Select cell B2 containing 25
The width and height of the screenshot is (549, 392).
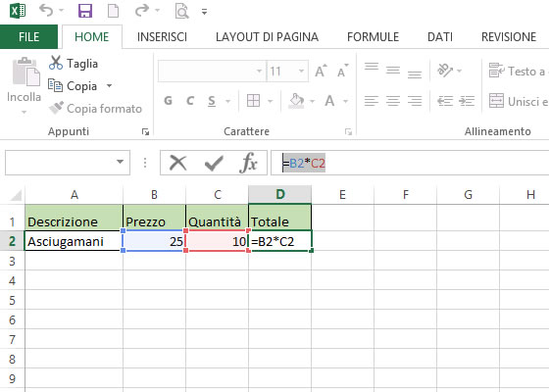(155, 241)
